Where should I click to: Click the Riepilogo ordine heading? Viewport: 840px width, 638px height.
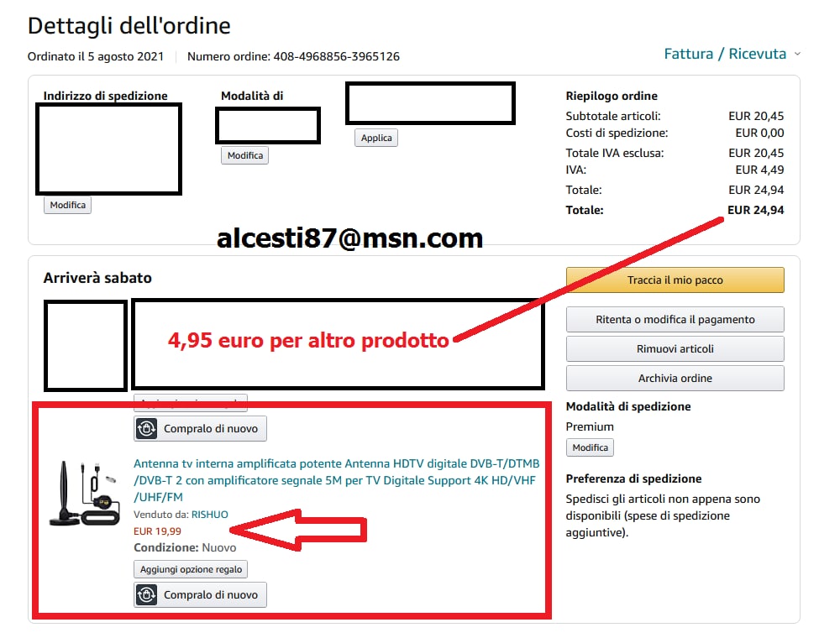(612, 96)
